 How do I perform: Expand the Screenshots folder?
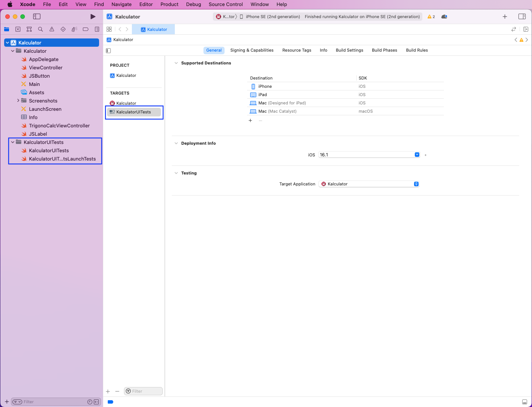[x=18, y=101]
